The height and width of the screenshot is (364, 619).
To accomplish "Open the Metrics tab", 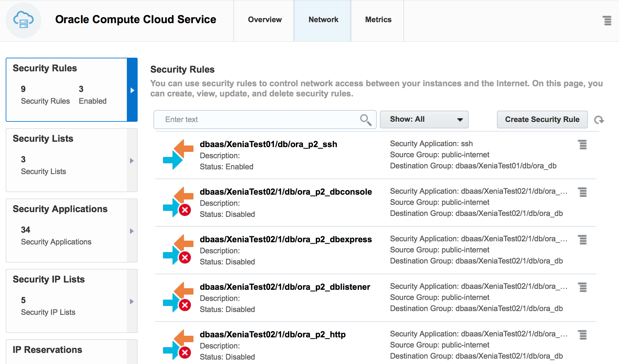I will [378, 20].
